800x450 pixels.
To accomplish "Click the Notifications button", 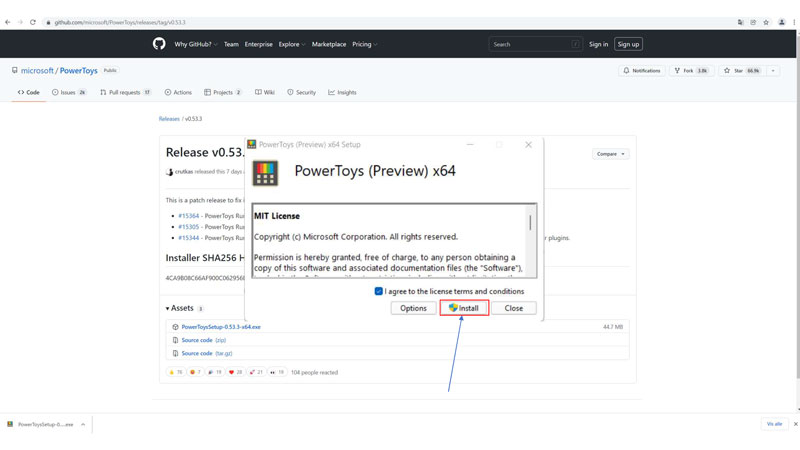I will (642, 71).
